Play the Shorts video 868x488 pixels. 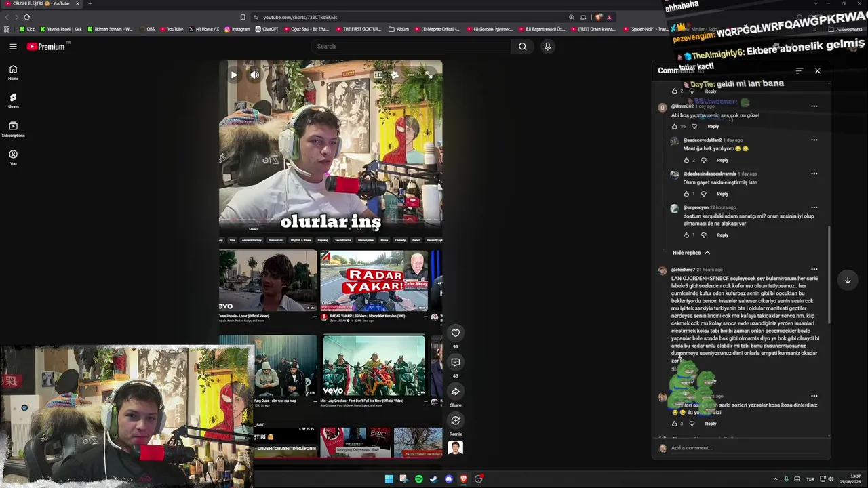click(x=233, y=75)
